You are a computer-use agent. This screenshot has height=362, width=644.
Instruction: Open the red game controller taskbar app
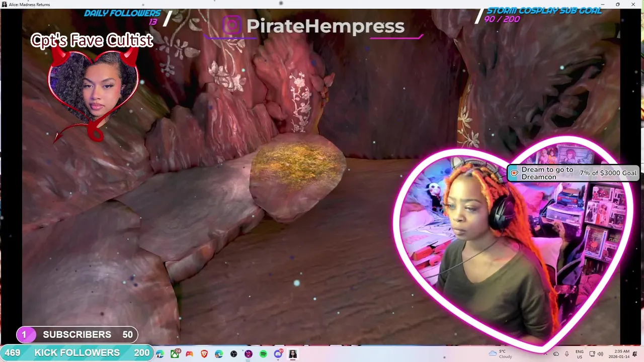tap(189, 354)
